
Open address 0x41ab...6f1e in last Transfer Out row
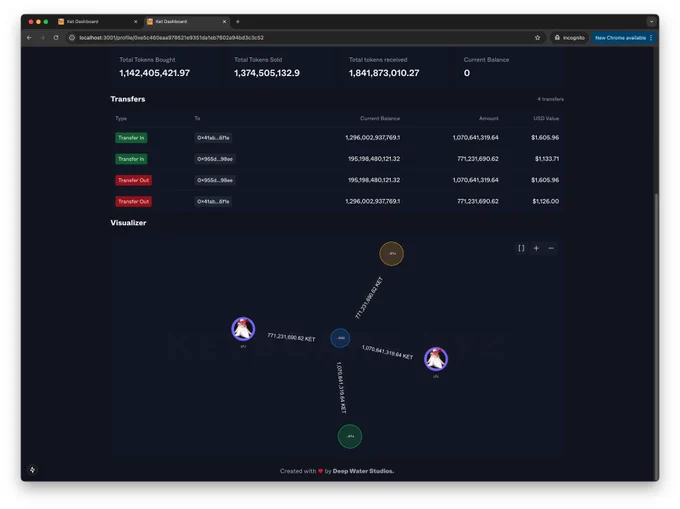pyautogui.click(x=213, y=202)
